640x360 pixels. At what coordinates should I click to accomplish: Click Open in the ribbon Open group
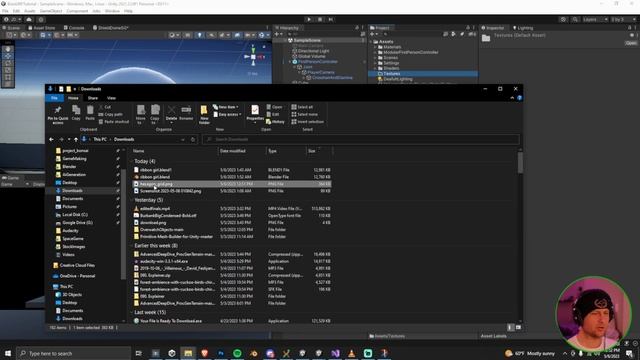274,107
